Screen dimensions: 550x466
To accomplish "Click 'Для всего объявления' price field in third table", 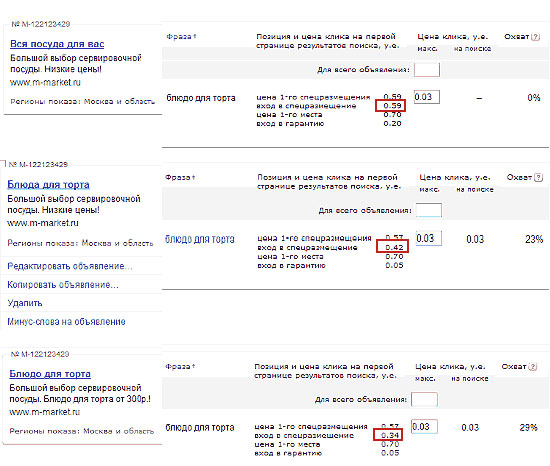I will (424, 399).
